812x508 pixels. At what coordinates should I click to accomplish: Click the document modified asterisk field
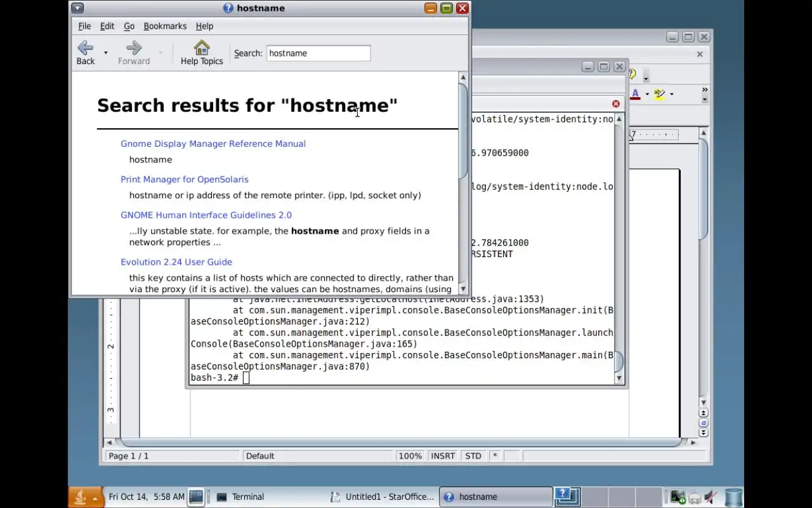[x=495, y=456]
